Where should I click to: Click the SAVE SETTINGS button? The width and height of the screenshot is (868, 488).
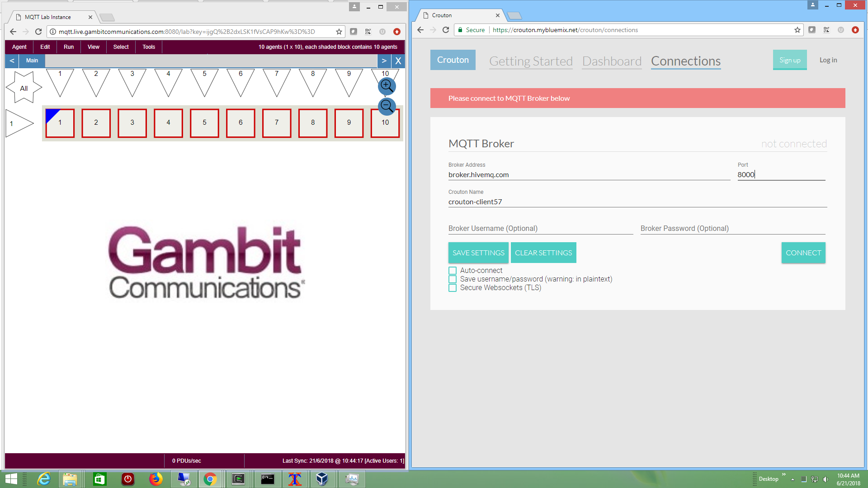[478, 253]
